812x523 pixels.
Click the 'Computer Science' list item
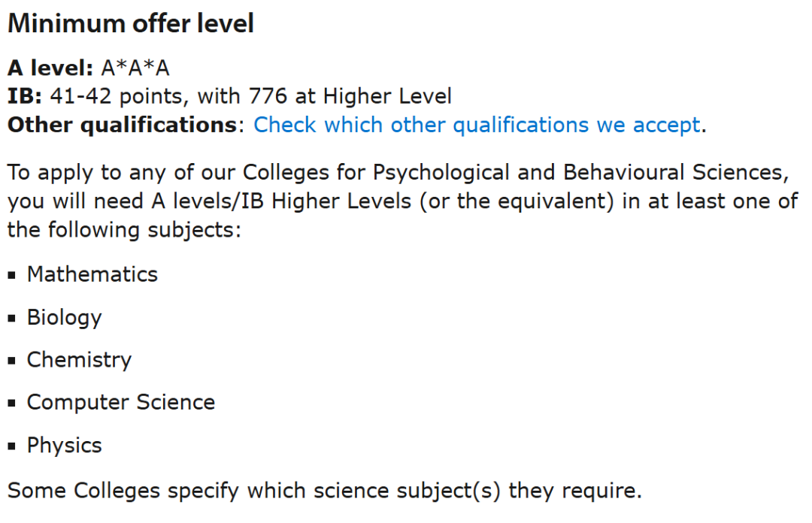coord(121,403)
